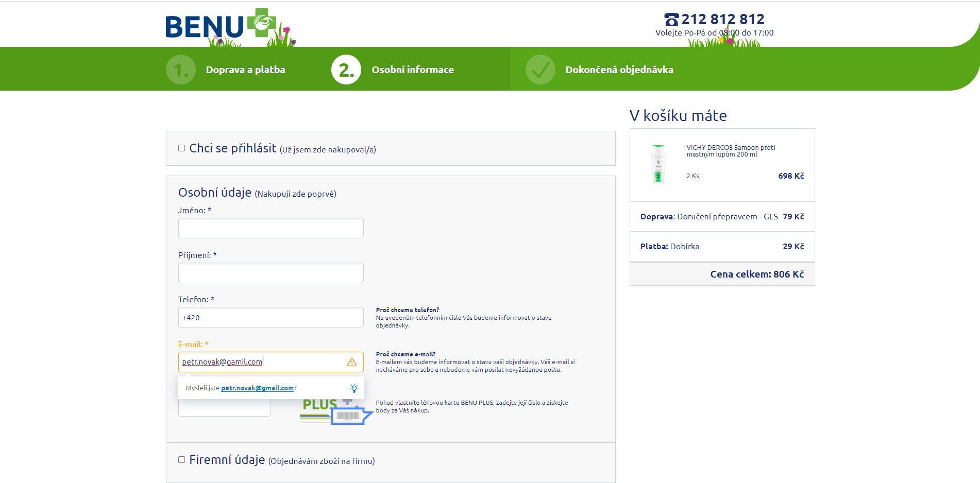Click the warning triangle in the e-mail field
This screenshot has height=483, width=980.
pyautogui.click(x=352, y=362)
